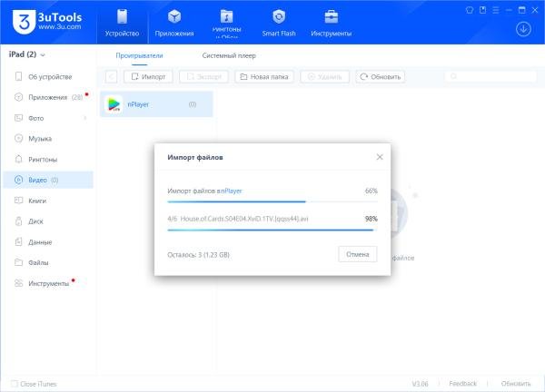Click the skin/theme shirt icon in title bar
Image resolution: width=545 pixels, height=392 pixels.
pyautogui.click(x=470, y=10)
